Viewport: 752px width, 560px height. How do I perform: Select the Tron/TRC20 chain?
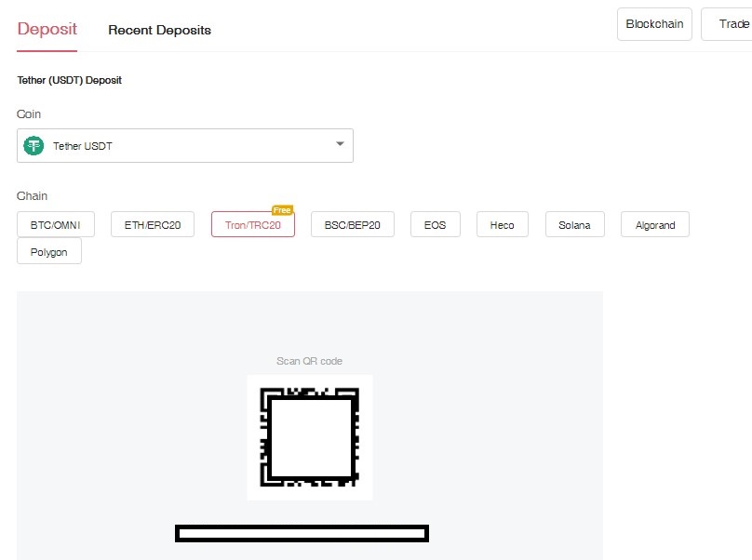tap(253, 225)
